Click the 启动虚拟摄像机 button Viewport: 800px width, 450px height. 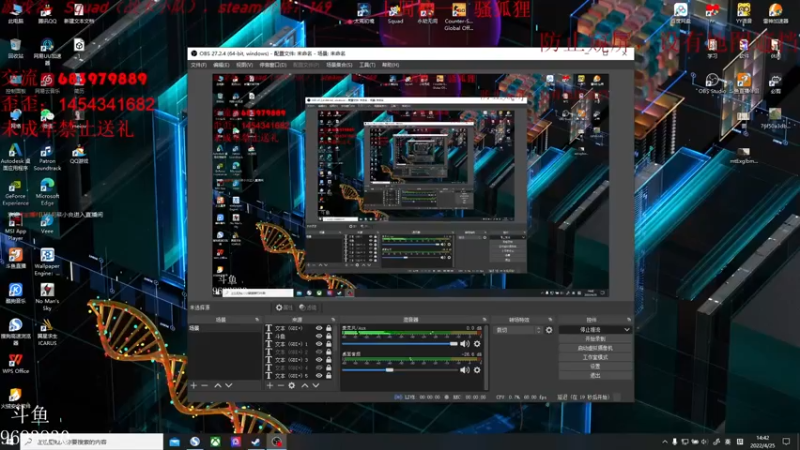click(595, 348)
